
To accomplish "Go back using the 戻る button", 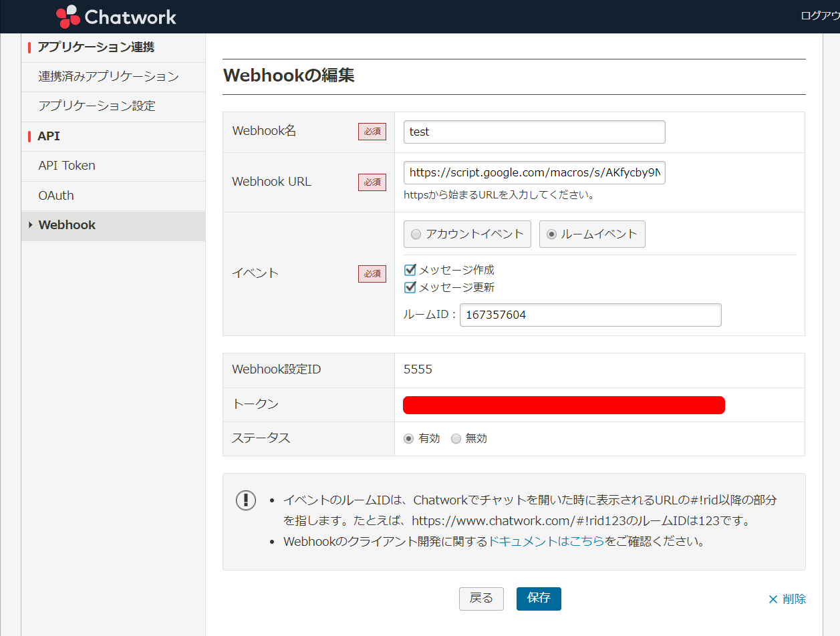I will 481,599.
